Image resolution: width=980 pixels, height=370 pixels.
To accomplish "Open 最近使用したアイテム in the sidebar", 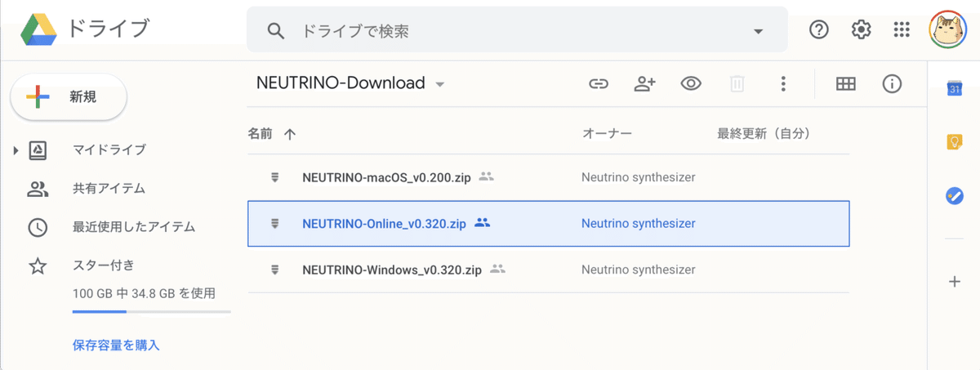I will (x=134, y=226).
